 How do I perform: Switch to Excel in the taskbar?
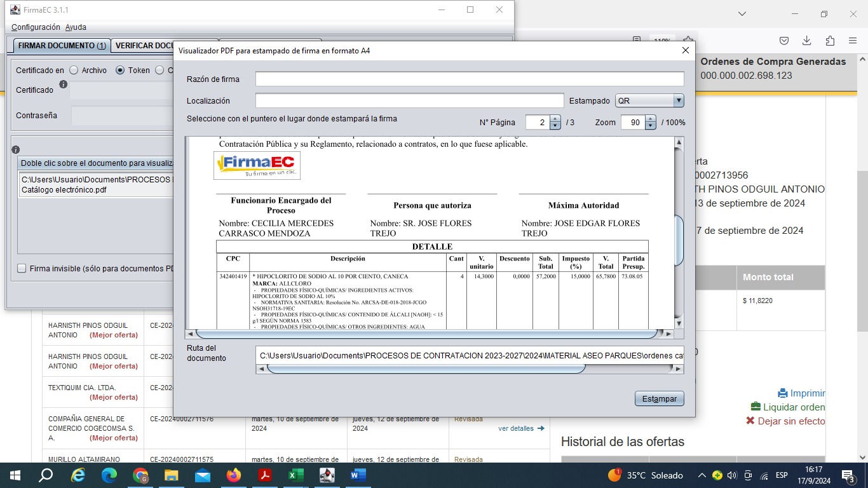pyautogui.click(x=295, y=475)
